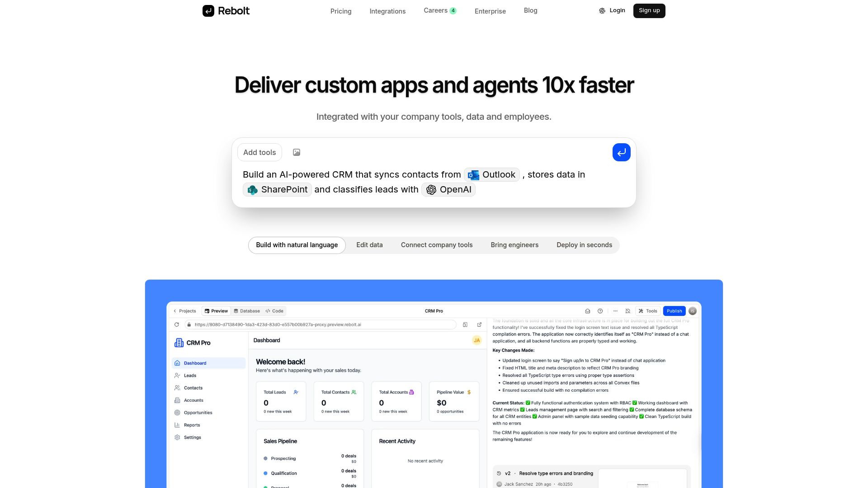The width and height of the screenshot is (868, 488).
Task: Click the Total Contacts card icon
Action: tap(354, 392)
